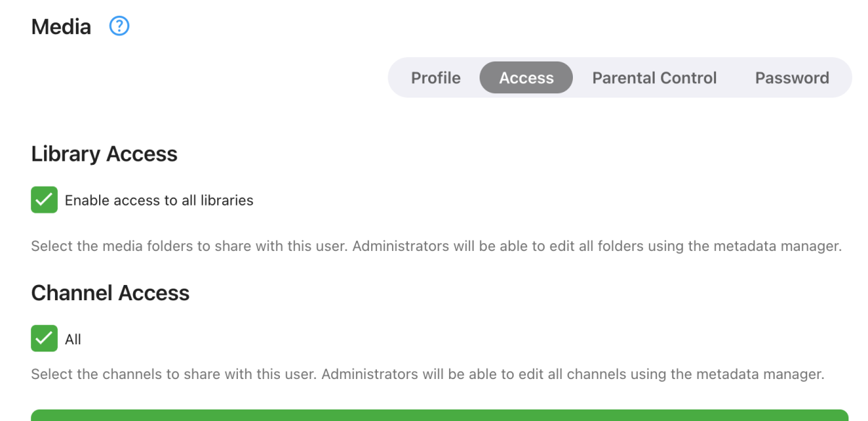
Task: Open the Parental Control tab
Action: [x=654, y=78]
